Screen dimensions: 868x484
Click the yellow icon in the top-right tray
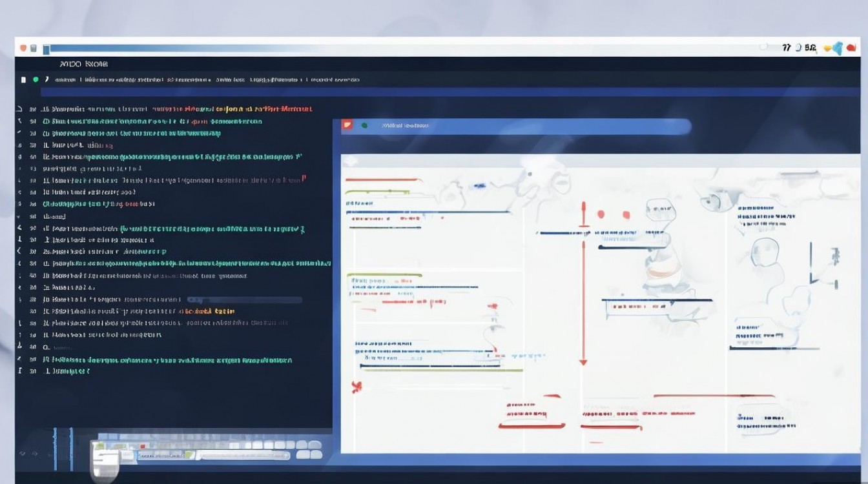(827, 48)
